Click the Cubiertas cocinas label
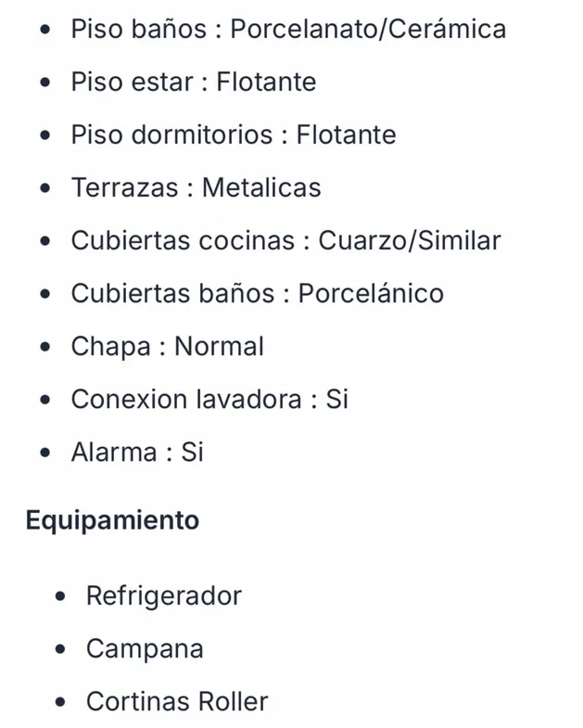 point(184,241)
